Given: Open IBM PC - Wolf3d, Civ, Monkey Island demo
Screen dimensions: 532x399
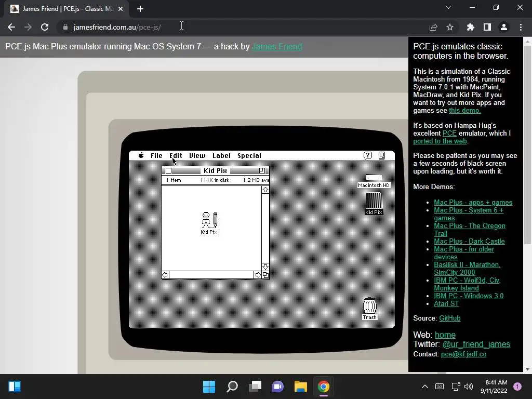Looking at the screenshot, I should pyautogui.click(x=467, y=284).
